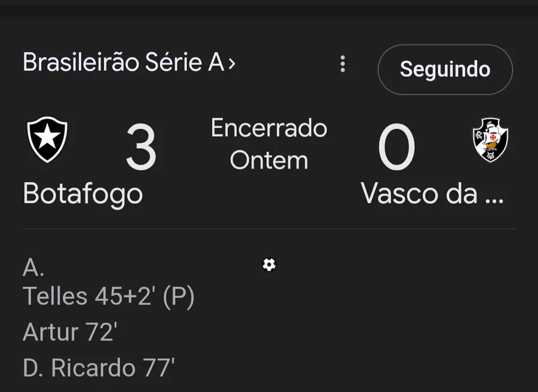The width and height of the screenshot is (538, 392).
Task: Click Botafogo's score number 3
Action: tap(141, 148)
